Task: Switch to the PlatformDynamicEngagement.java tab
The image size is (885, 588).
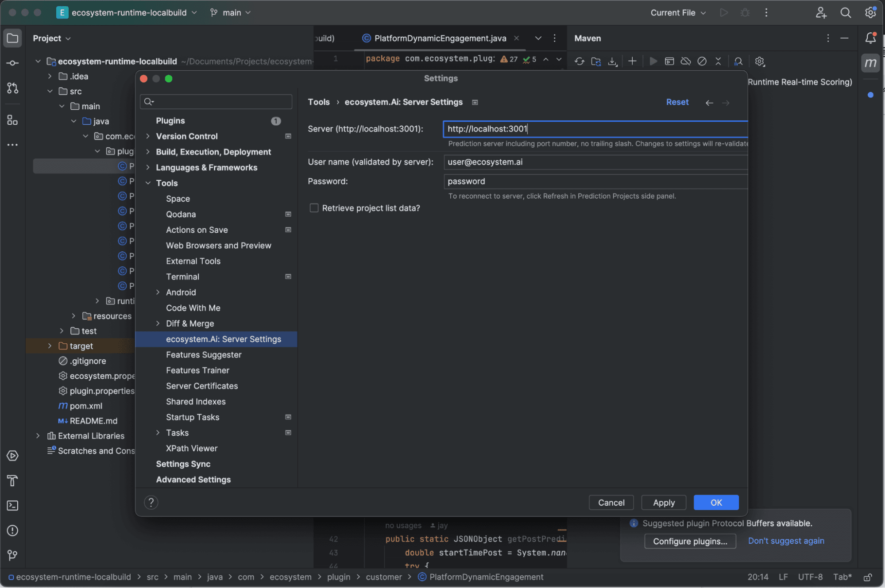Action: [439, 38]
